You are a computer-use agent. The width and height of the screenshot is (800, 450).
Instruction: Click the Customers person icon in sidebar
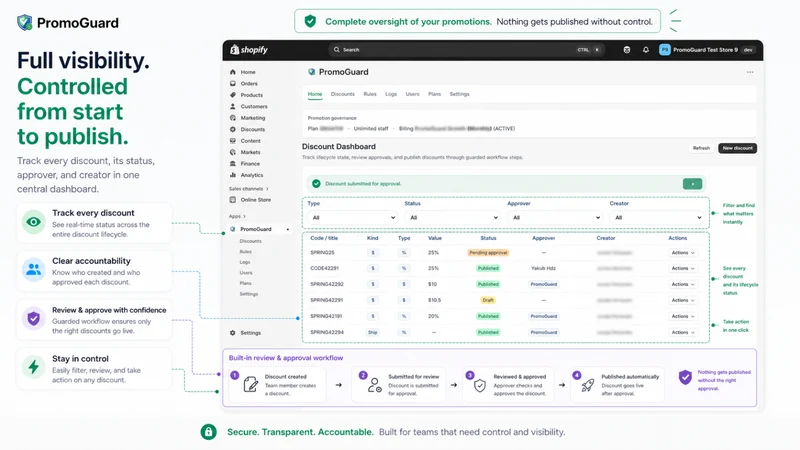(x=233, y=106)
